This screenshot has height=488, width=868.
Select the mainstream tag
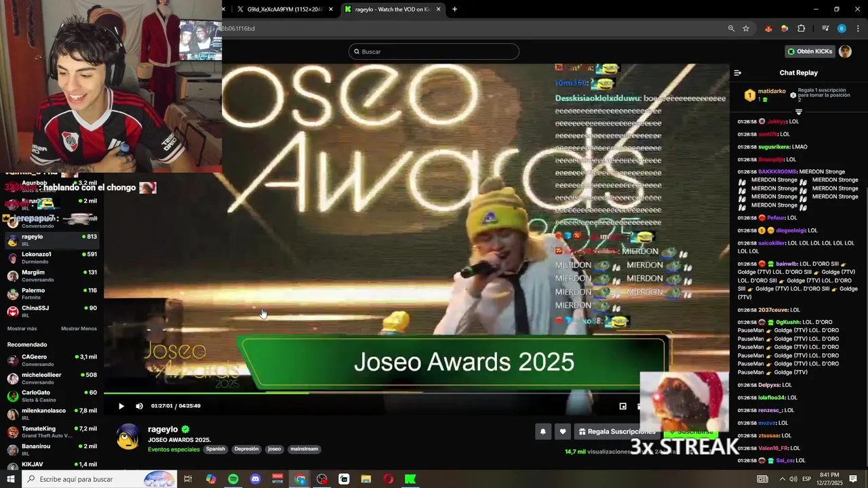click(304, 449)
